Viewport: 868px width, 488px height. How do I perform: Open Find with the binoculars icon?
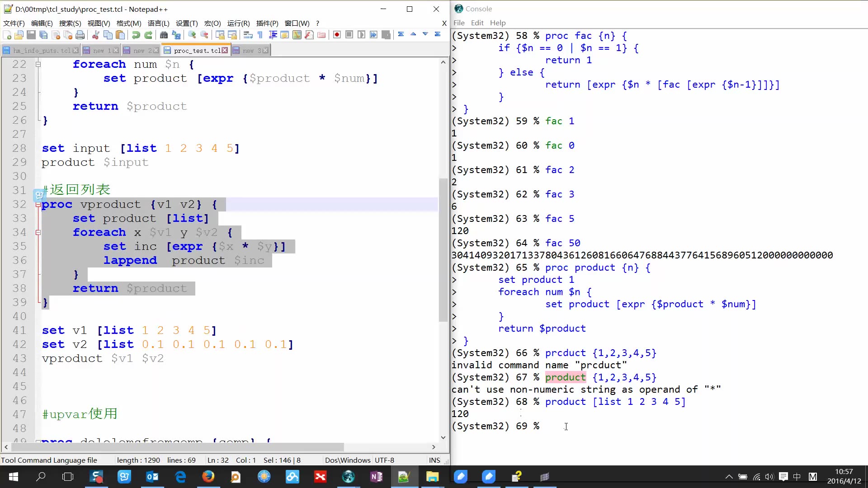click(x=164, y=35)
